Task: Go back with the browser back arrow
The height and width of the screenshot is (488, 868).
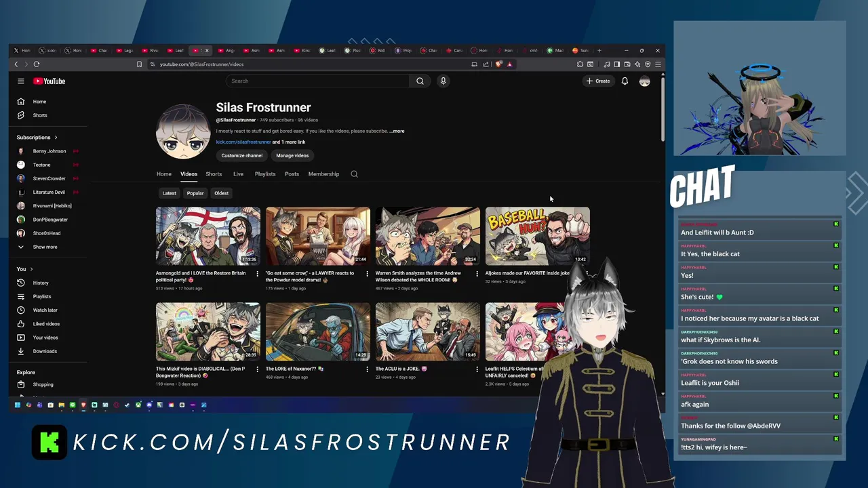Action: coord(16,64)
